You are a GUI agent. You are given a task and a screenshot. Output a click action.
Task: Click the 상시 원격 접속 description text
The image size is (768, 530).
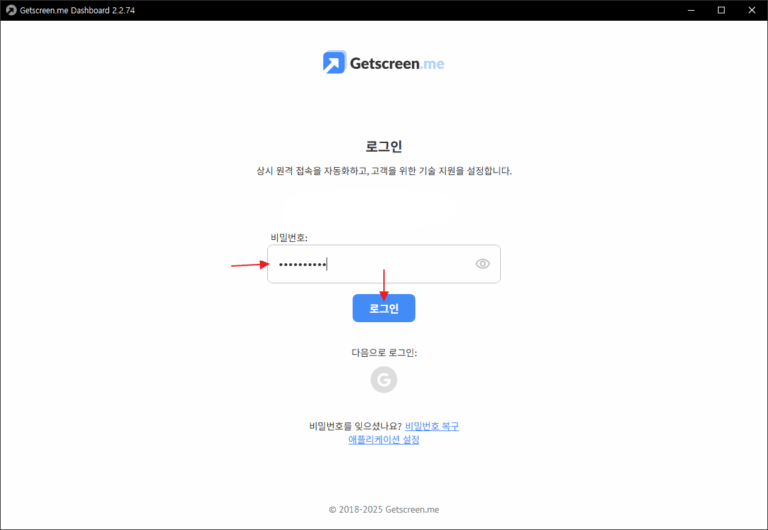click(x=384, y=171)
